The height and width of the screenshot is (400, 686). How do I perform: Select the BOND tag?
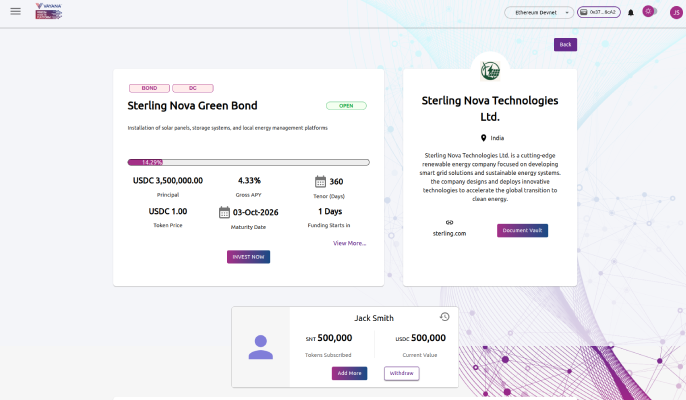point(149,88)
